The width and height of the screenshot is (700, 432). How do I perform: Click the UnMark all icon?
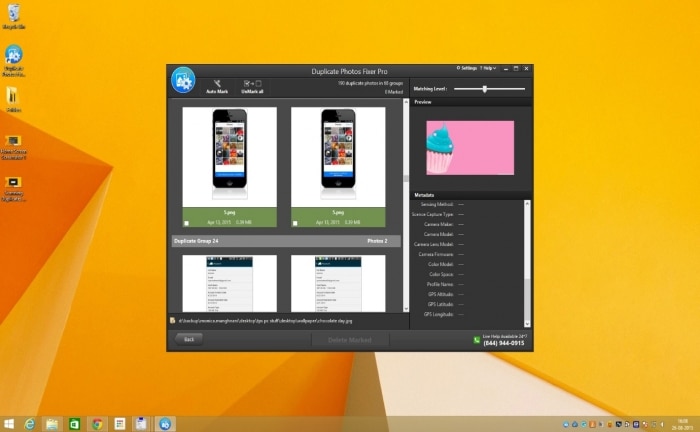tap(251, 83)
